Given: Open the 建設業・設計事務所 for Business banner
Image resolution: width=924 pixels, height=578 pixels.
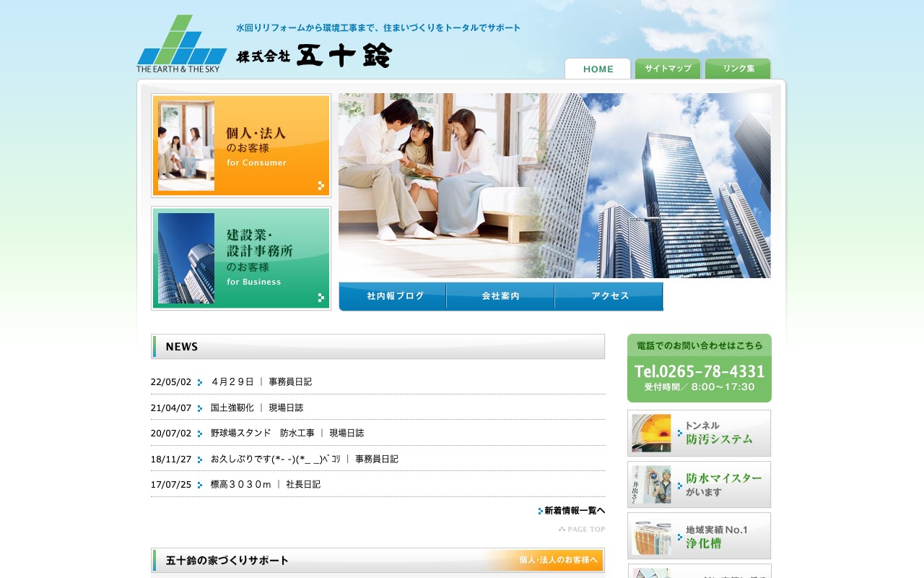Looking at the screenshot, I should [x=241, y=258].
